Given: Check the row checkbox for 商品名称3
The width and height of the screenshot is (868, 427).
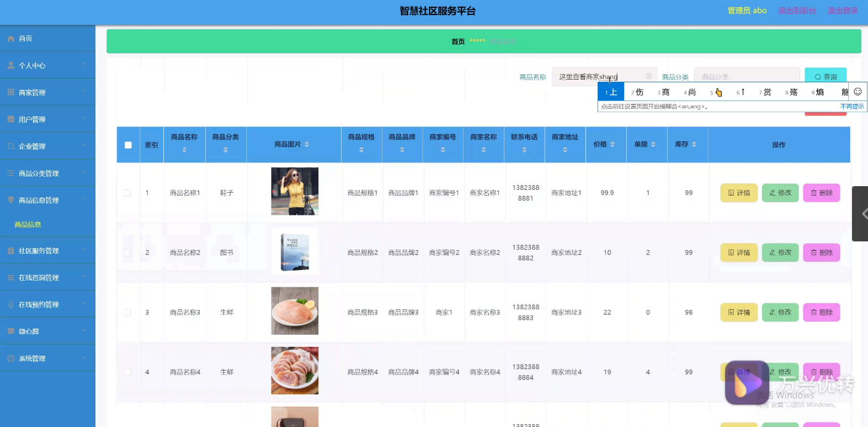Looking at the screenshot, I should click(x=127, y=312).
